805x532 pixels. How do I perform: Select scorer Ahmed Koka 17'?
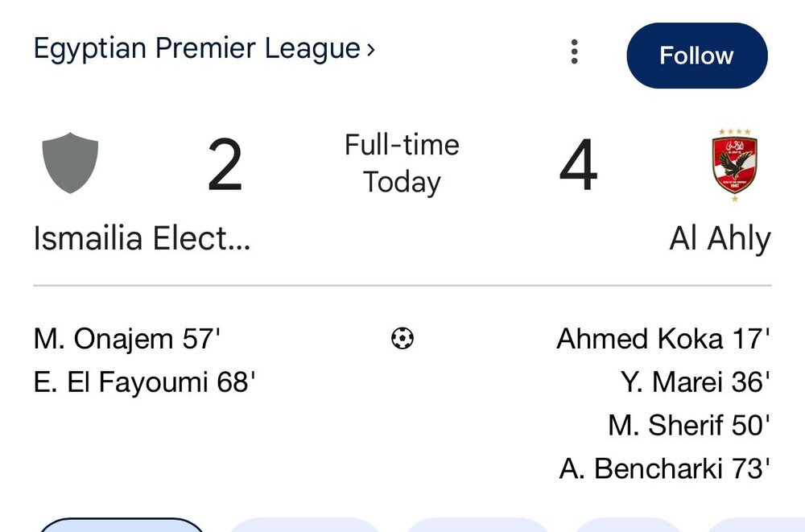[663, 339]
